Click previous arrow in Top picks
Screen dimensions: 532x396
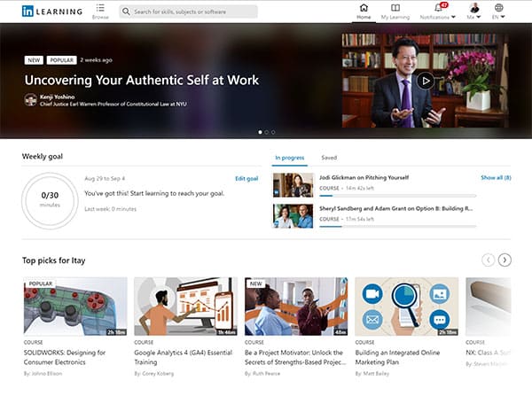tap(489, 260)
